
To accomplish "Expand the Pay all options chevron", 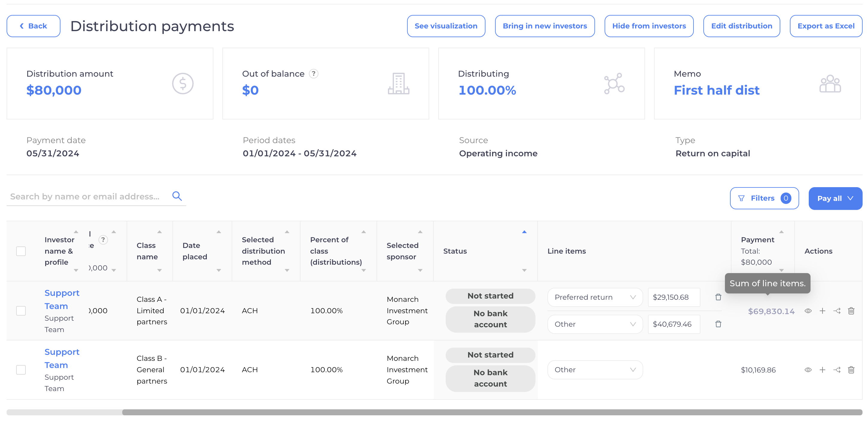I will pyautogui.click(x=850, y=198).
